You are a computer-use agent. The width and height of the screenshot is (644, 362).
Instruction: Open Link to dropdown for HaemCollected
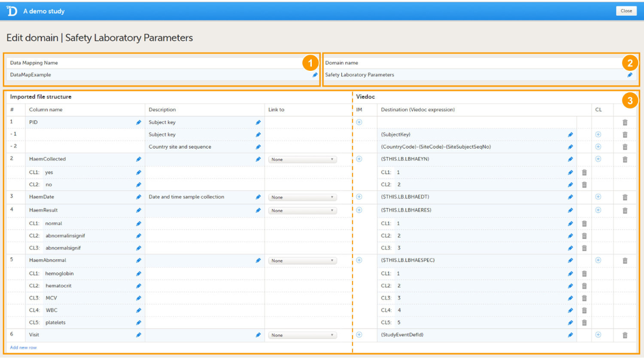pos(302,160)
